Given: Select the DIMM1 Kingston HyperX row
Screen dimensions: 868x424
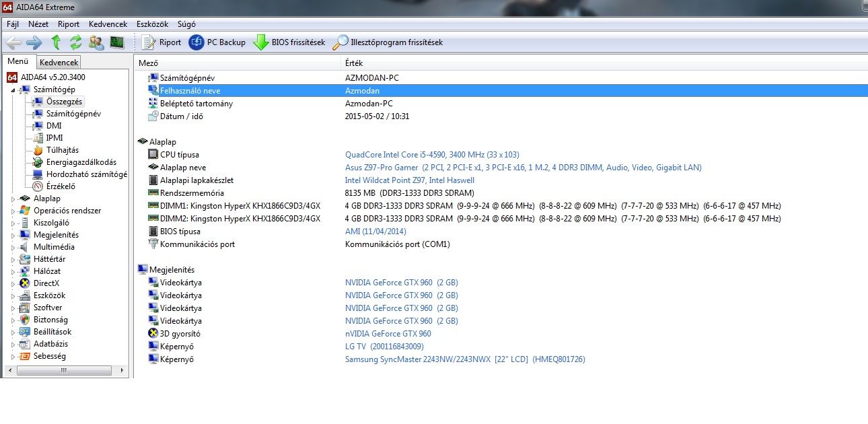Looking at the screenshot, I should click(501, 206).
